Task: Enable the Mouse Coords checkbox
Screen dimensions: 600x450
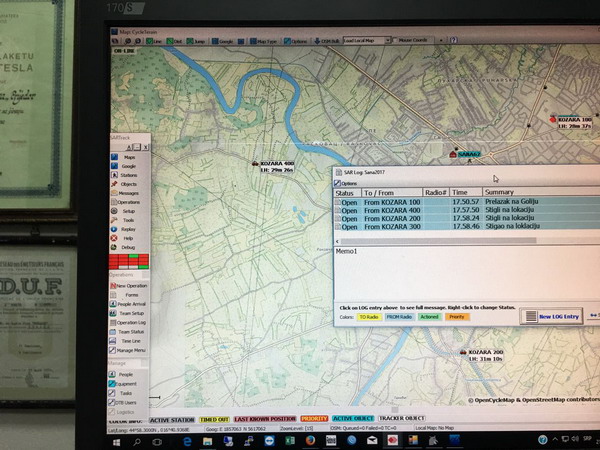Action: [x=395, y=40]
